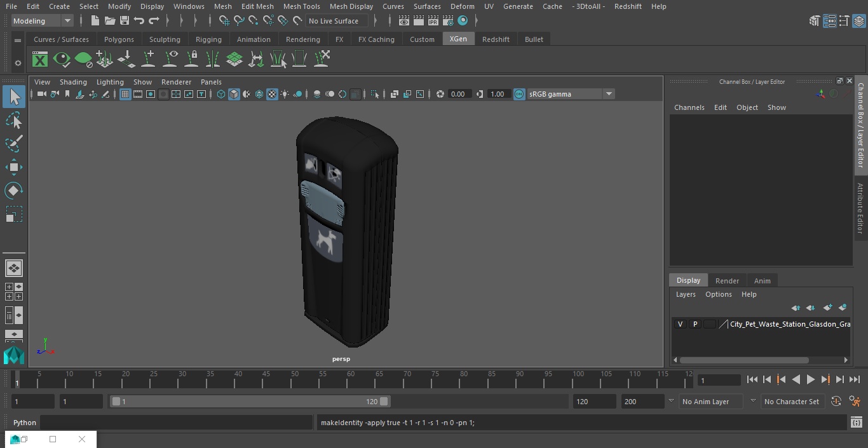
Task: Open the XGen window icon on shelf
Action: pyautogui.click(x=40, y=60)
